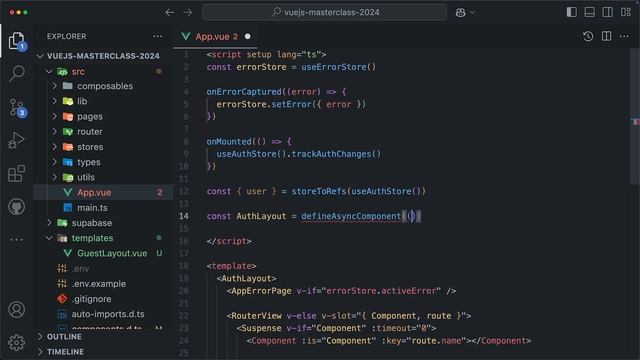The image size is (640, 360).
Task: Select the App.vue editor tab
Action: tap(216, 36)
